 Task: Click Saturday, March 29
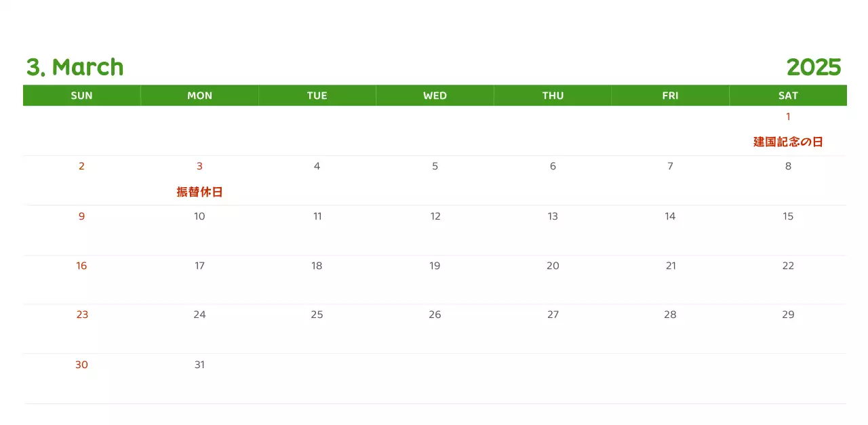coord(788,315)
